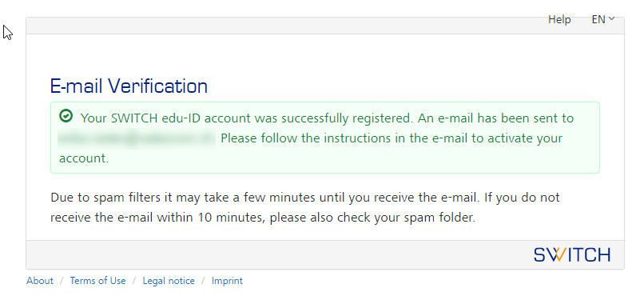Click the E-mail Verification heading
The width and height of the screenshot is (644, 300).
tap(129, 86)
